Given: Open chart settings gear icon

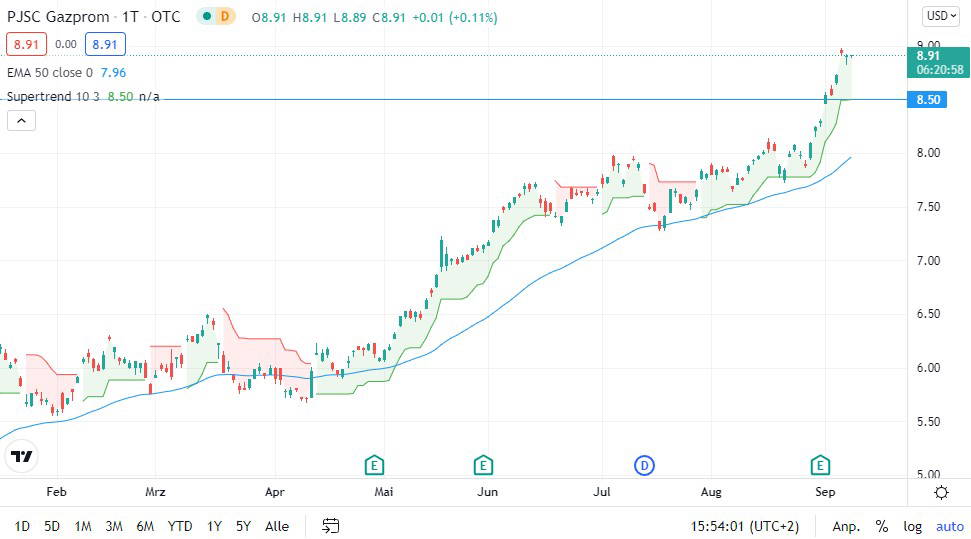Looking at the screenshot, I should 941,493.
